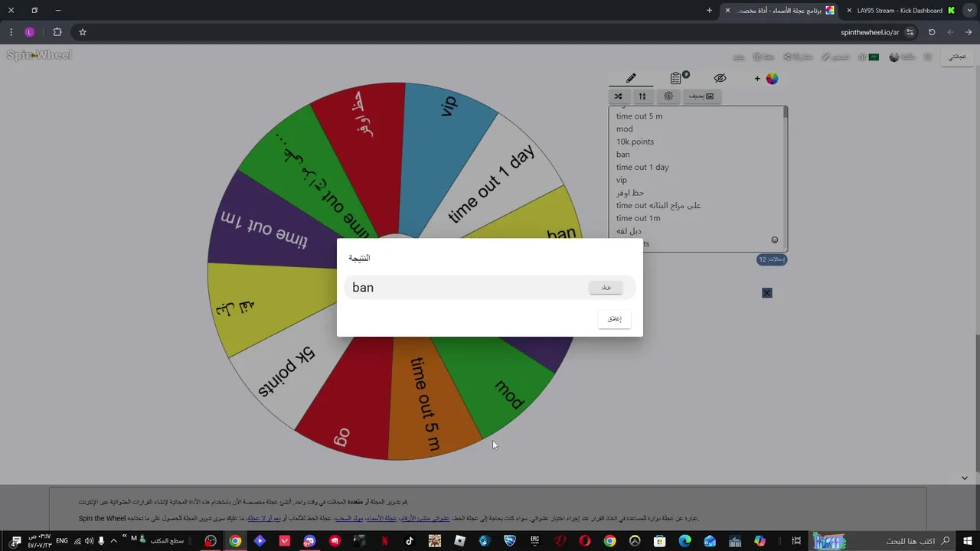Click the entries count badge showing 12
The height and width of the screenshot is (551, 980).
click(772, 259)
